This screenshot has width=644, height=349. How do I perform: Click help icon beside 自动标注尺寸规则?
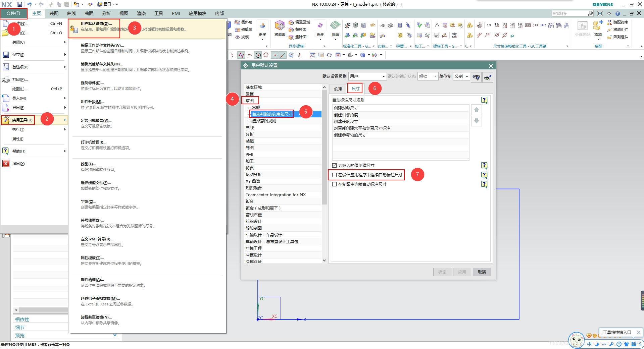(x=484, y=100)
